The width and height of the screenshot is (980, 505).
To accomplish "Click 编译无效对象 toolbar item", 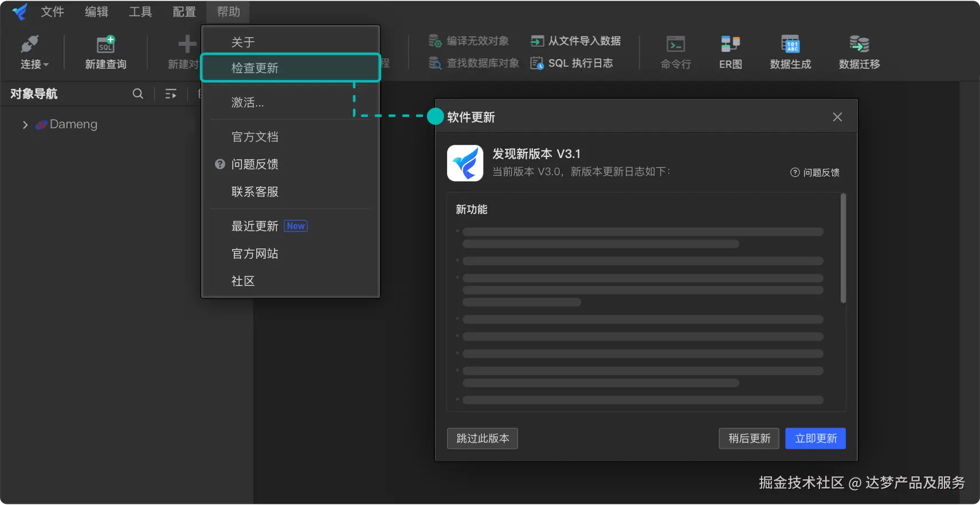I will (469, 41).
